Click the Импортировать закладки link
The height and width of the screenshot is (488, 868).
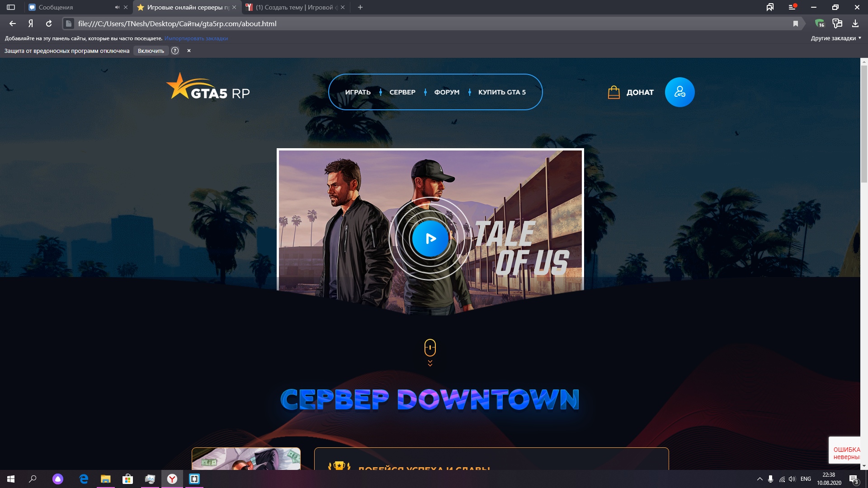click(196, 38)
